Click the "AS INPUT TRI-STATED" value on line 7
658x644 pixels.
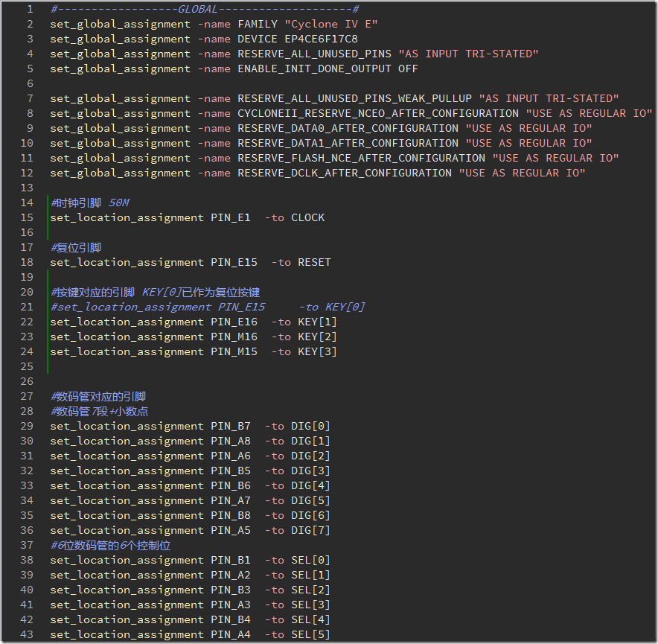pyautogui.click(x=549, y=99)
